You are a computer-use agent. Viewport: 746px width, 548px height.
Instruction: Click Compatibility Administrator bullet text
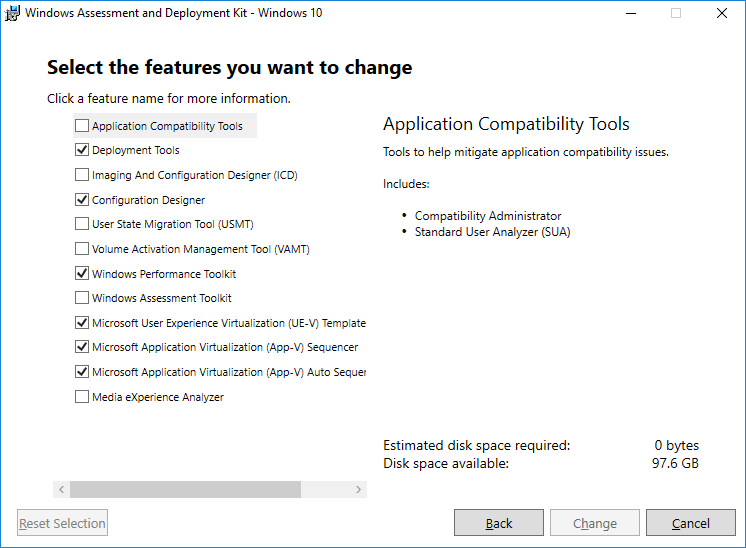[488, 216]
